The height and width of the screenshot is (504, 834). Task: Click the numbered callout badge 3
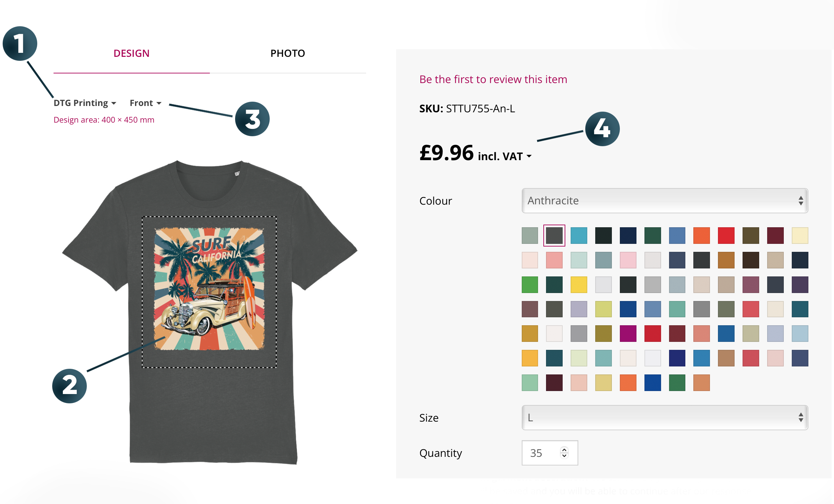252,119
